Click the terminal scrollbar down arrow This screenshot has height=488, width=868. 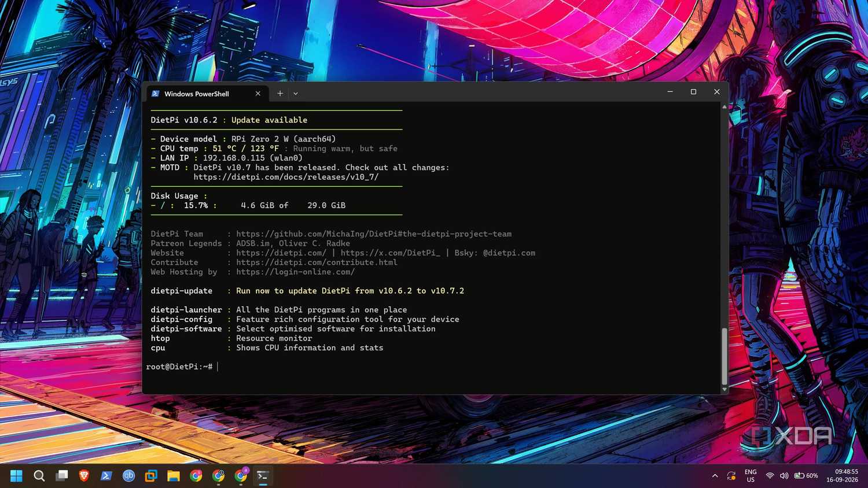pyautogui.click(x=724, y=390)
